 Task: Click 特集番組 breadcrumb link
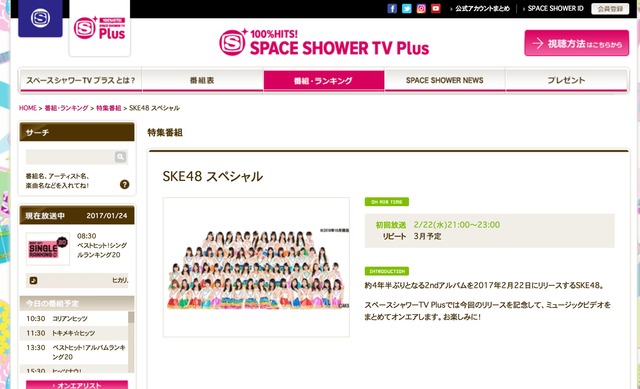tap(109, 108)
